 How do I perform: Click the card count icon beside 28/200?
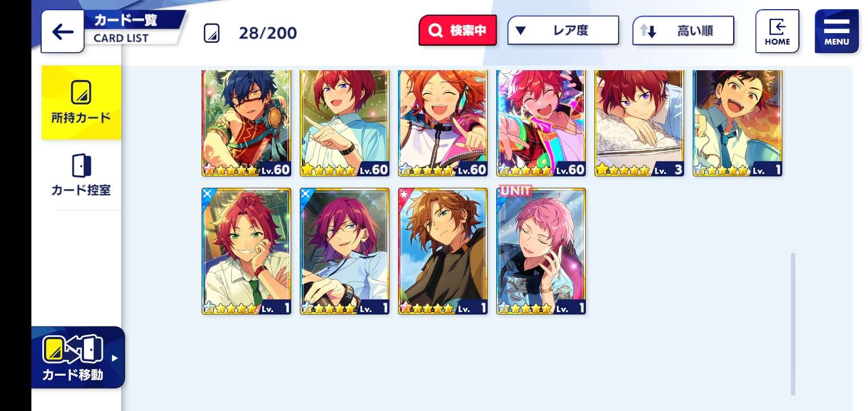[x=211, y=33]
